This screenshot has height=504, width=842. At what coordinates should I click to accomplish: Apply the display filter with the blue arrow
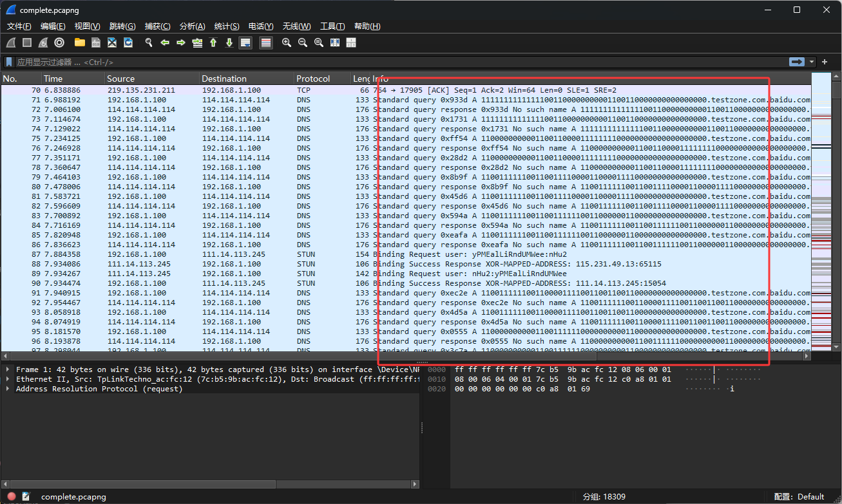click(798, 62)
